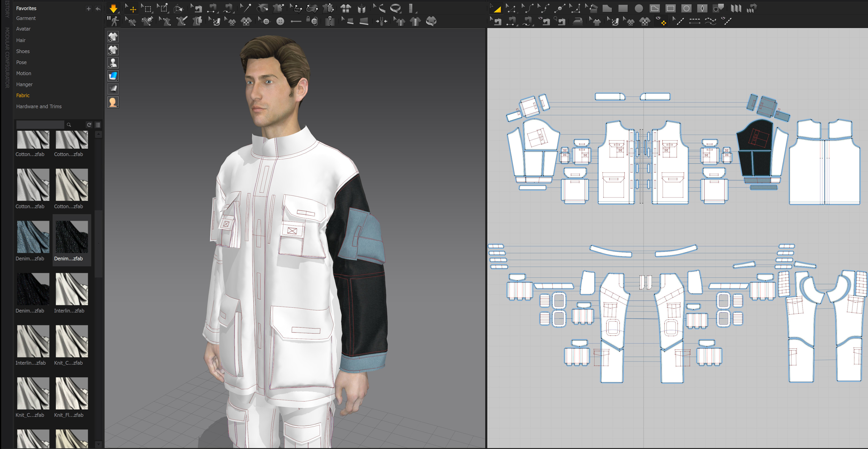Screen dimensions: 868x449
Task: Select the 3D Graphic checkered shirt tool
Action: click(246, 21)
